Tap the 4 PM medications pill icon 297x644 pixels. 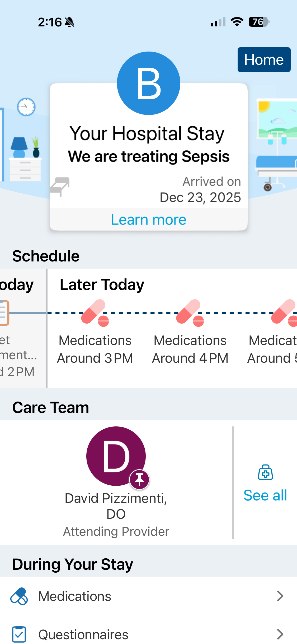[190, 313]
